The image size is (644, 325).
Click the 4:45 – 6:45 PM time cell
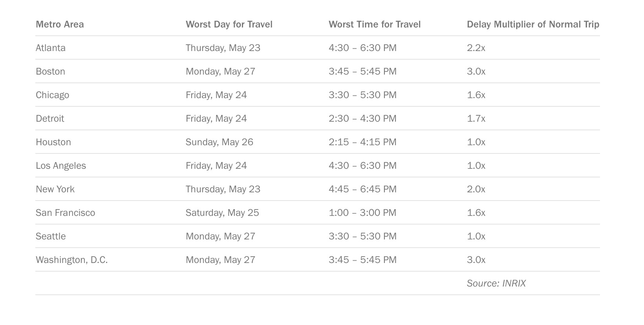[362, 189]
